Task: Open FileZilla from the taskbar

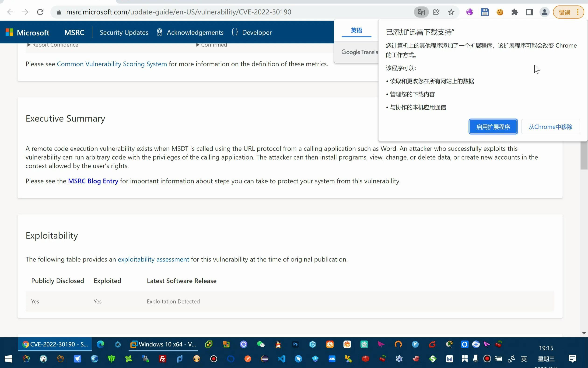Action: [x=163, y=359]
